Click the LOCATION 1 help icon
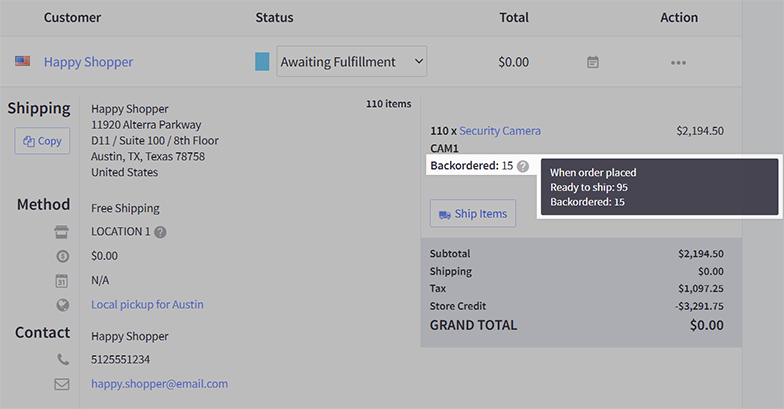 coord(160,232)
